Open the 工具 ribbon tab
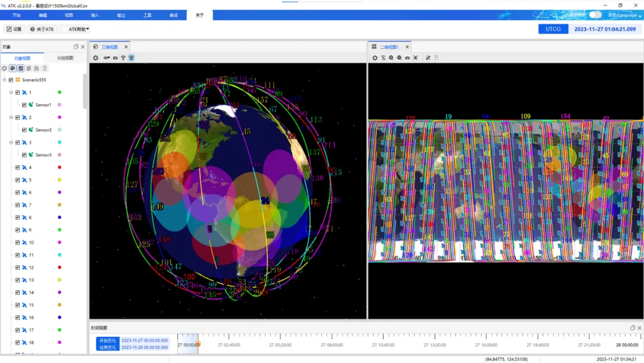Viewport: 644px width, 363px height. (147, 15)
